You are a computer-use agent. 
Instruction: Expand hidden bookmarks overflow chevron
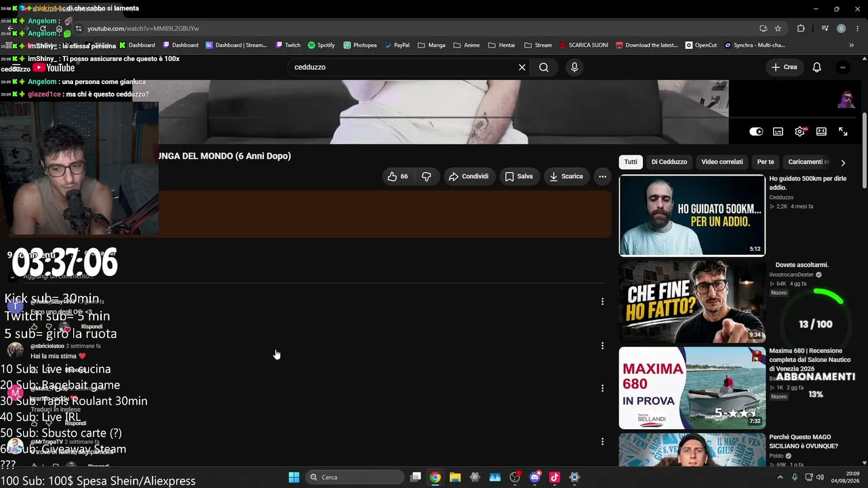852,45
